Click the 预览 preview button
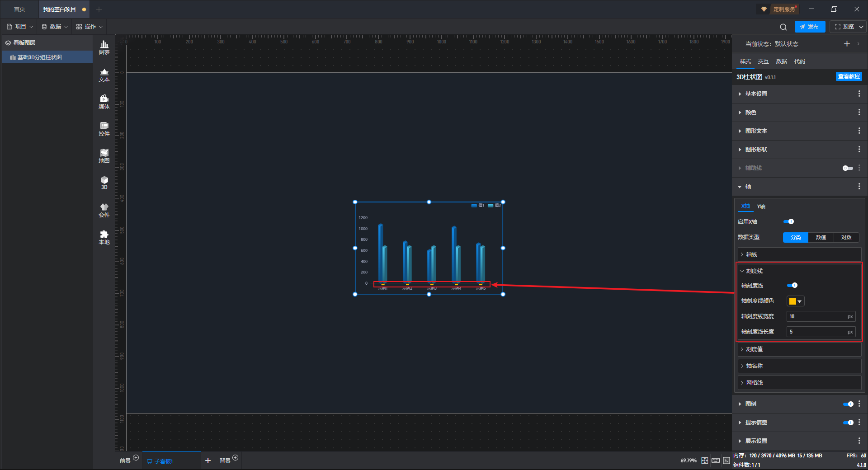The image size is (868, 470). click(844, 27)
